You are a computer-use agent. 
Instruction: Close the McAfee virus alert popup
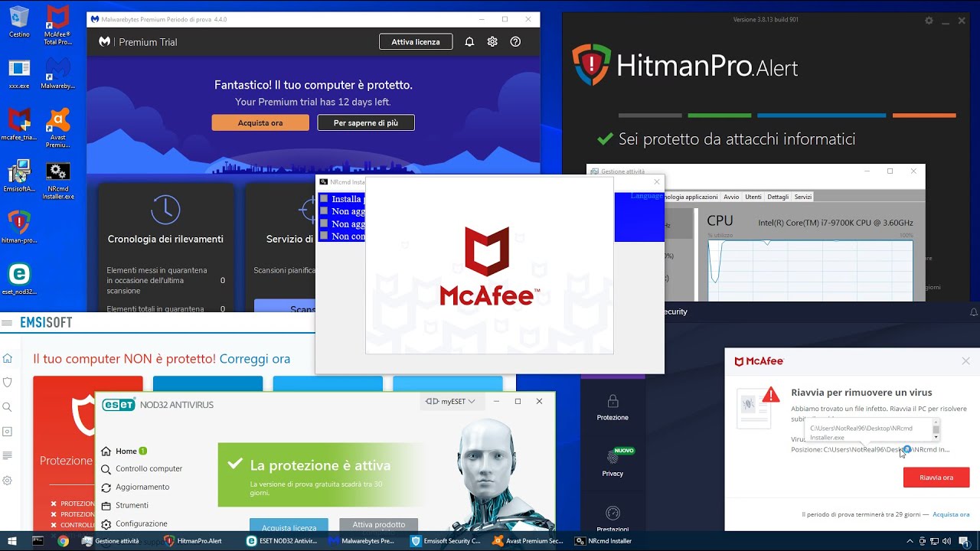tap(965, 360)
